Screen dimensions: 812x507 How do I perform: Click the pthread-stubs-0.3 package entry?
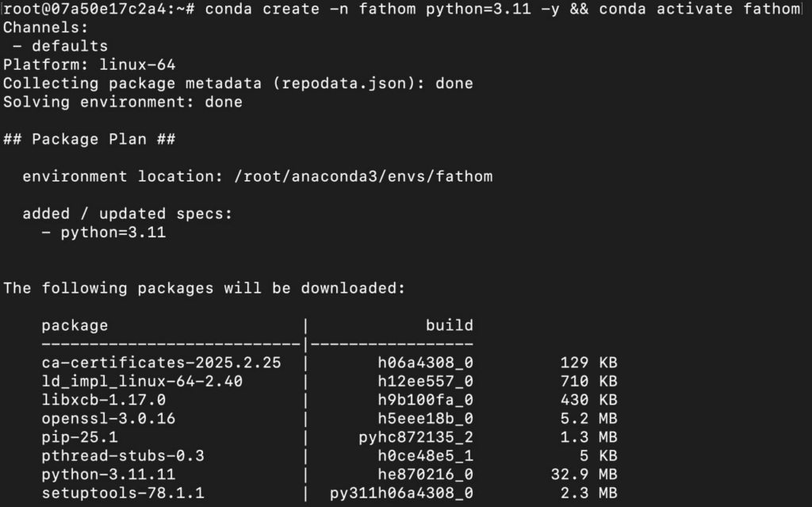(123, 455)
